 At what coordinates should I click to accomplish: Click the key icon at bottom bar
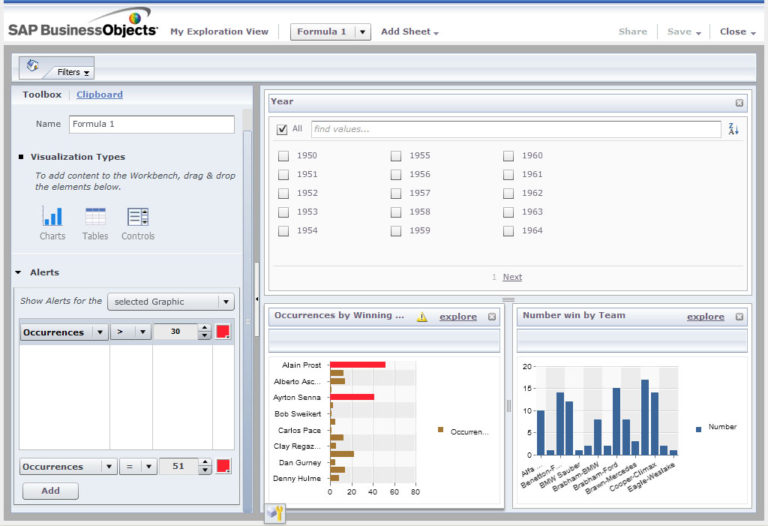pyautogui.click(x=273, y=513)
